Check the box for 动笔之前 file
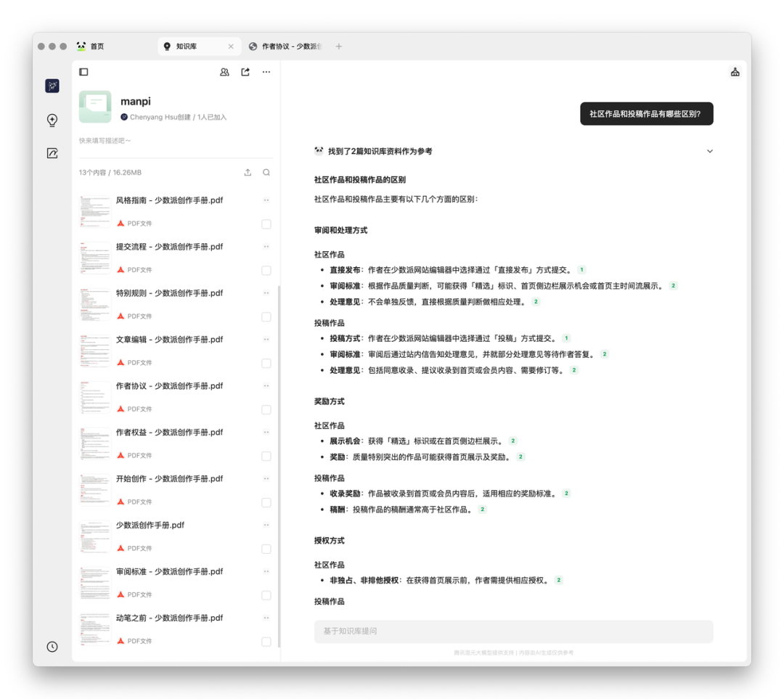 click(266, 642)
